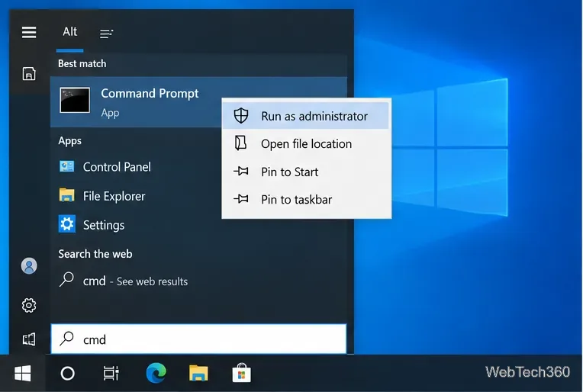Choose Open file location
583x392 pixels.
[x=305, y=144]
